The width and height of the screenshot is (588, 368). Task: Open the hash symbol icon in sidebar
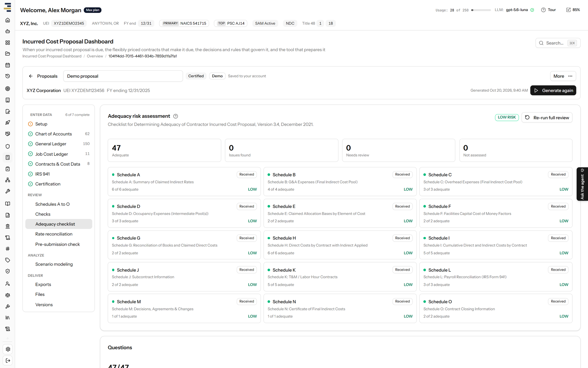[x=8, y=249]
